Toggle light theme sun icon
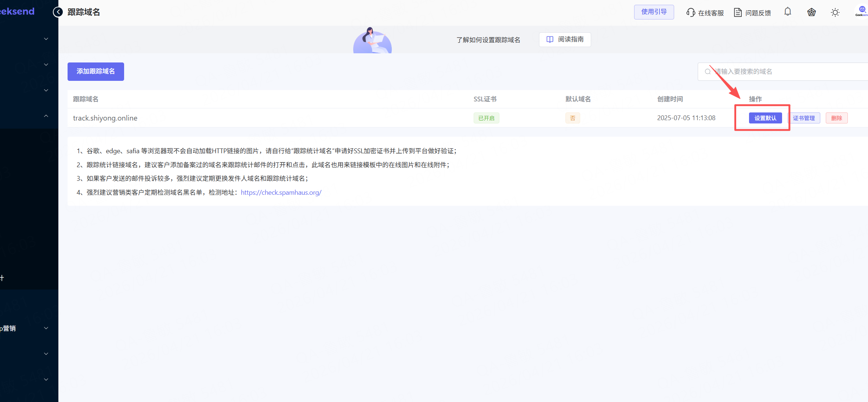Viewport: 868px width, 402px height. [835, 12]
